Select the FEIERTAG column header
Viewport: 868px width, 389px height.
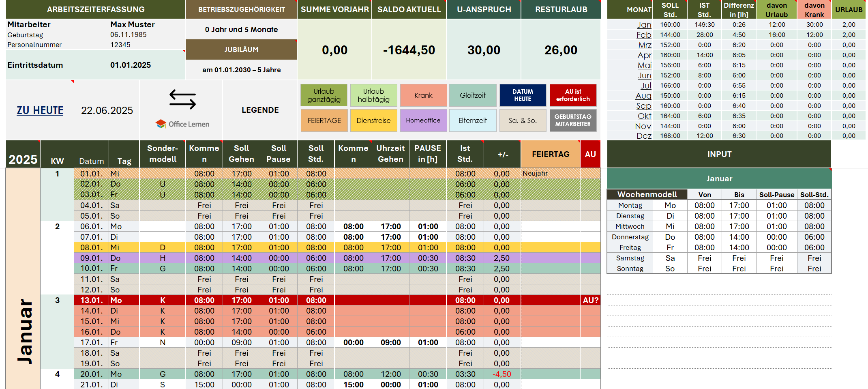pos(550,154)
